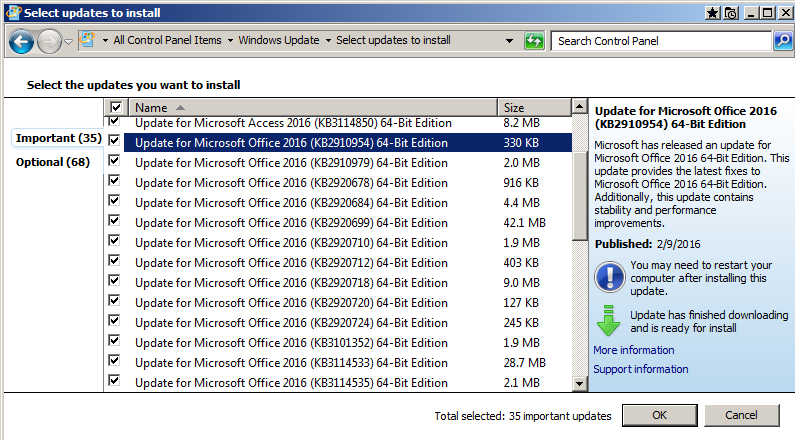Switch to Optional (68) updates tab

pos(53,162)
